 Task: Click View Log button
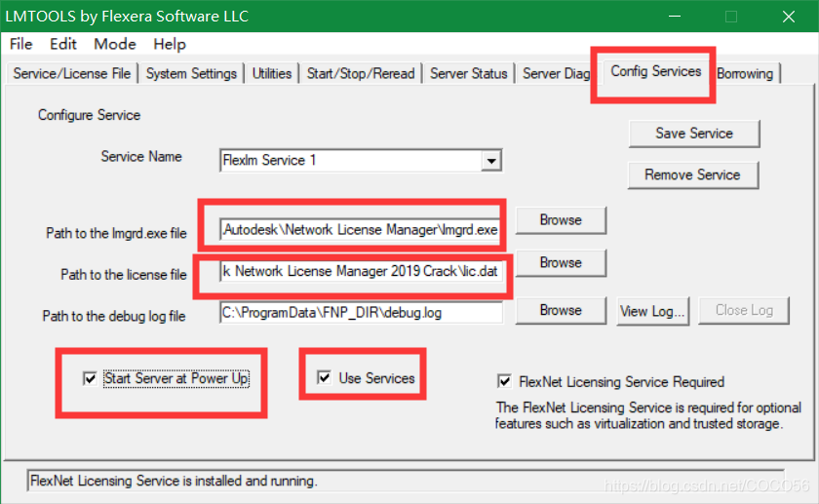pos(653,311)
